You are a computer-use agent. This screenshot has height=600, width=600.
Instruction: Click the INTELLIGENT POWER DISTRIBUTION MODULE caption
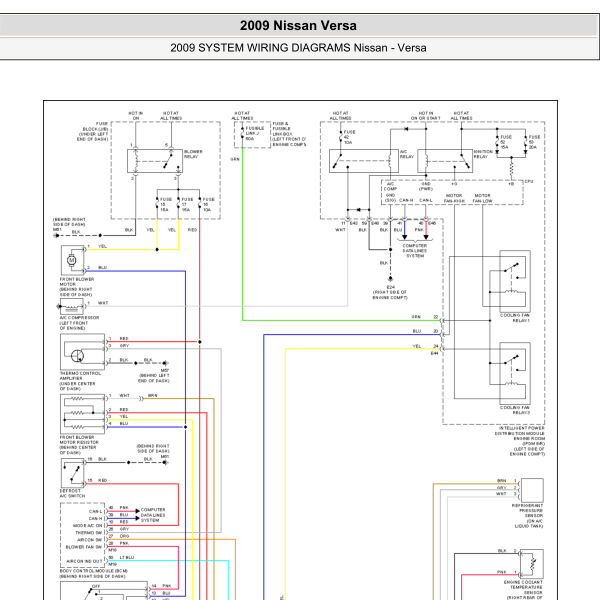click(520, 441)
